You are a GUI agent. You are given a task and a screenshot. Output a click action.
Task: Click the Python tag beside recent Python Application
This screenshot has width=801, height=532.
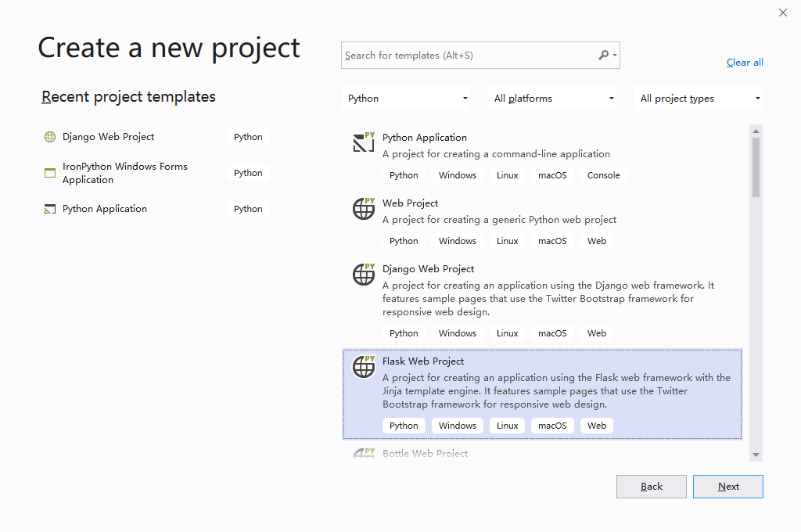(x=248, y=209)
